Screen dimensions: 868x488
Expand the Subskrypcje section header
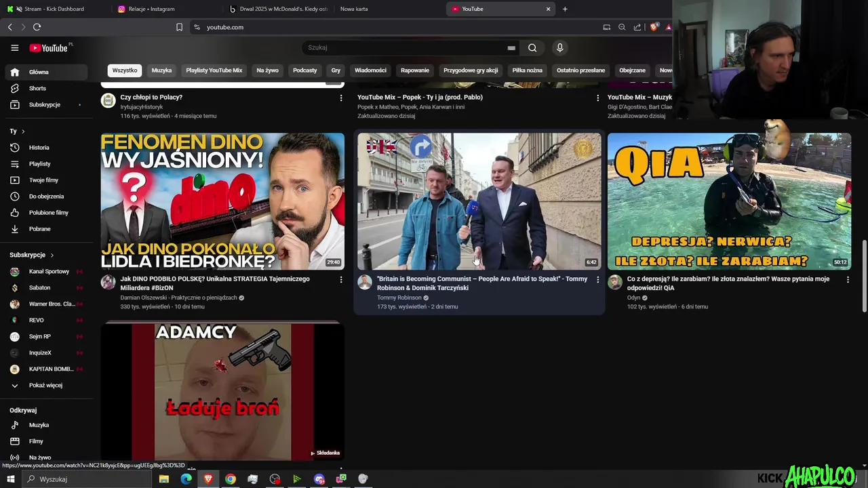pyautogui.click(x=32, y=255)
